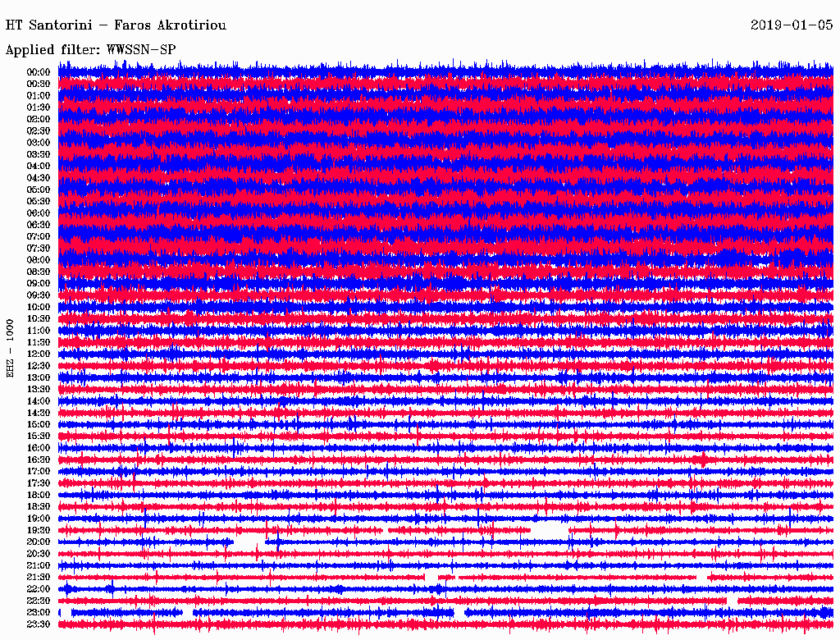This screenshot has height=640, width=840.
Task: Click the Applied filter: WWSSN-SP label
Action: pos(90,50)
